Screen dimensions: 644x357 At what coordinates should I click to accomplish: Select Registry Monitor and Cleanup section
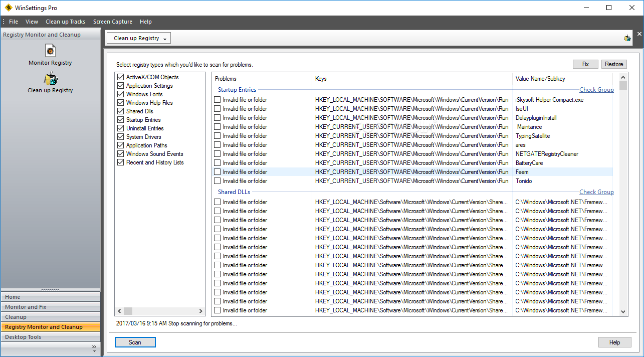pos(50,327)
